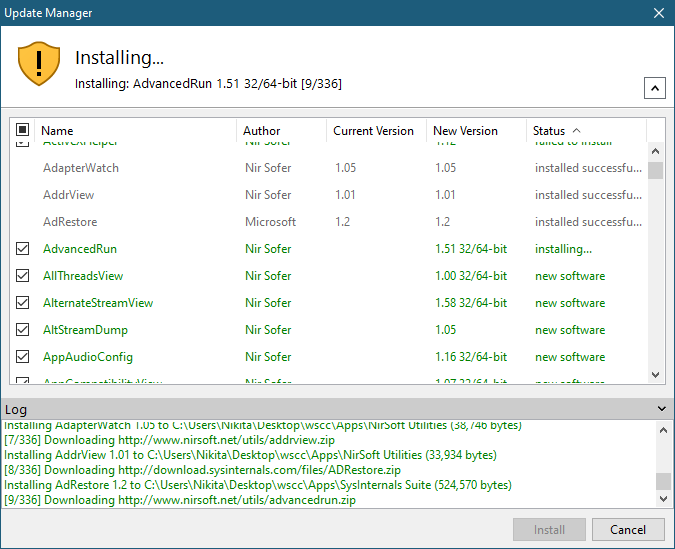This screenshot has height=549, width=675.
Task: Sort by the Author column header
Action: tap(281, 130)
